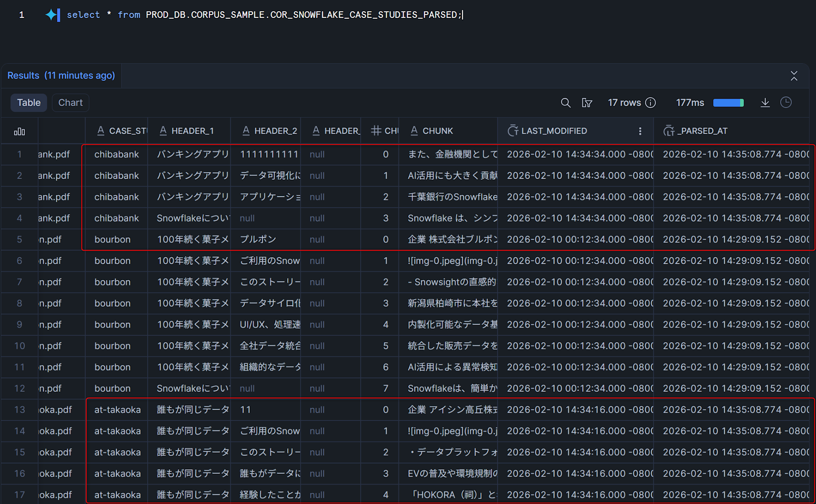Viewport: 816px width, 504px height.
Task: Click the info icon beside "17 rows"
Action: pos(650,103)
